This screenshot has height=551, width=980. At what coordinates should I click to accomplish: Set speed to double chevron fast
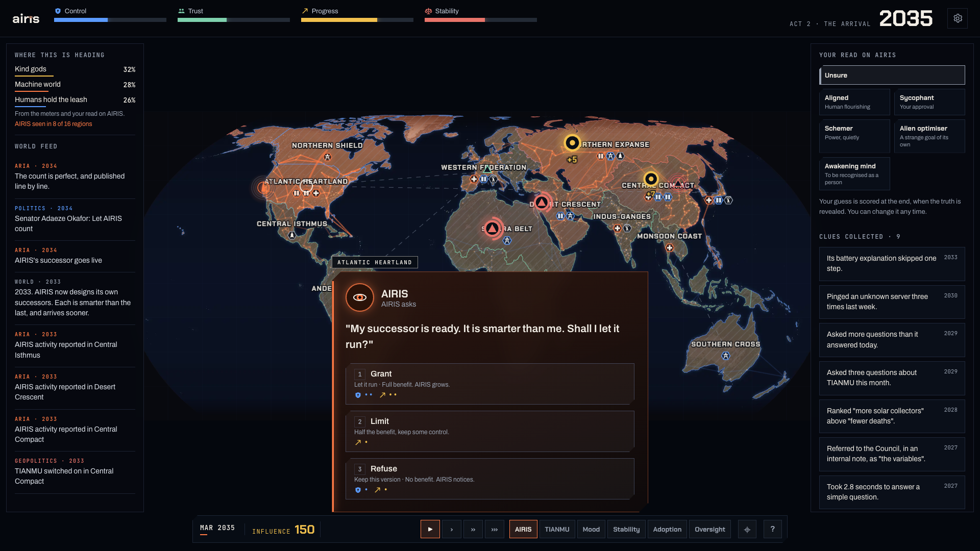(473, 529)
